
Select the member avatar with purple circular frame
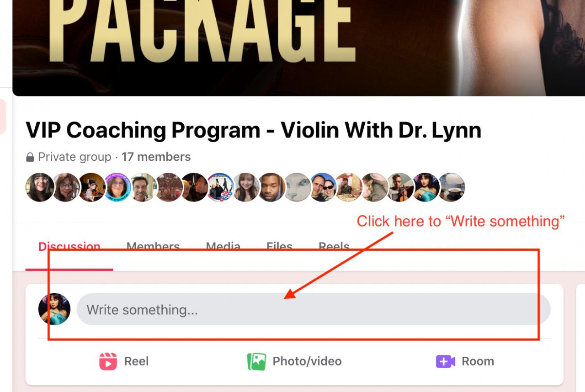(x=118, y=187)
